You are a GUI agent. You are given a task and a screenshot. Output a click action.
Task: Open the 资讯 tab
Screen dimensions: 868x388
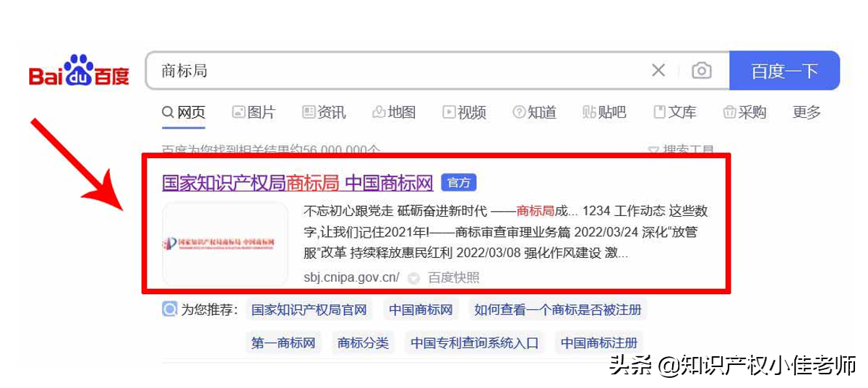(x=324, y=112)
